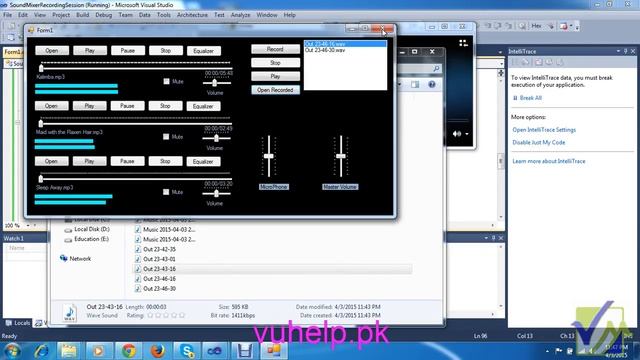Mute the Maid with the Flaxen Hair track

[166, 136]
